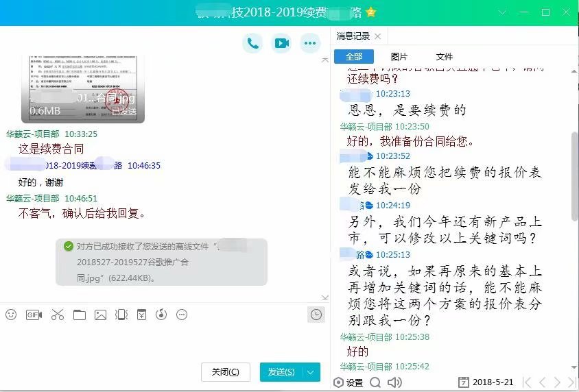Click the star icon in title bar
Screen dimensions: 579x392
[x=370, y=12]
